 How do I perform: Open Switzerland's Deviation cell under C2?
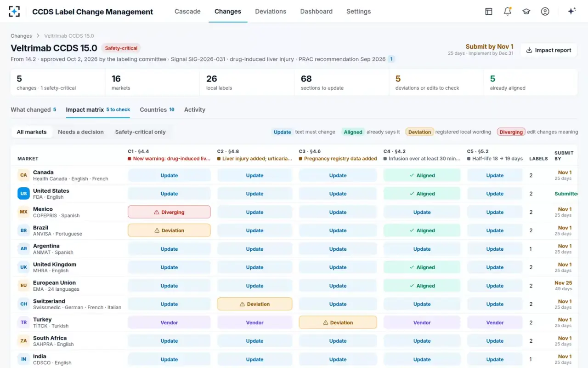(x=254, y=304)
